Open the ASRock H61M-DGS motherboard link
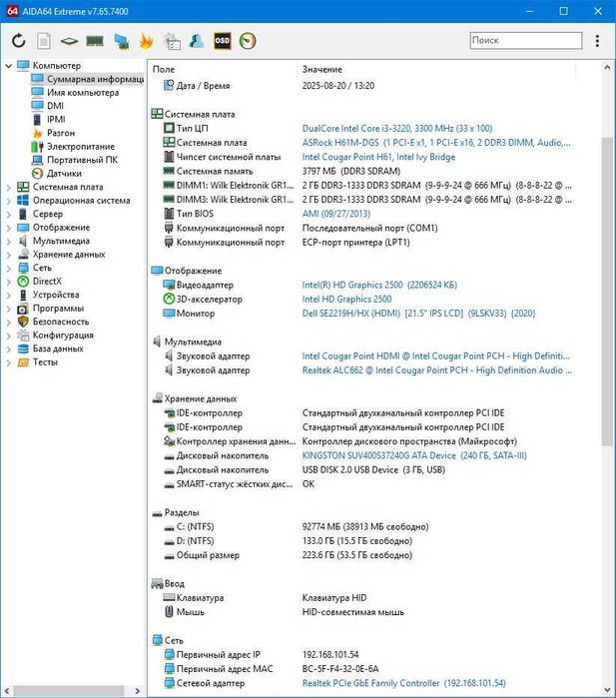Viewport: 616px width, 698px height. pos(436,143)
